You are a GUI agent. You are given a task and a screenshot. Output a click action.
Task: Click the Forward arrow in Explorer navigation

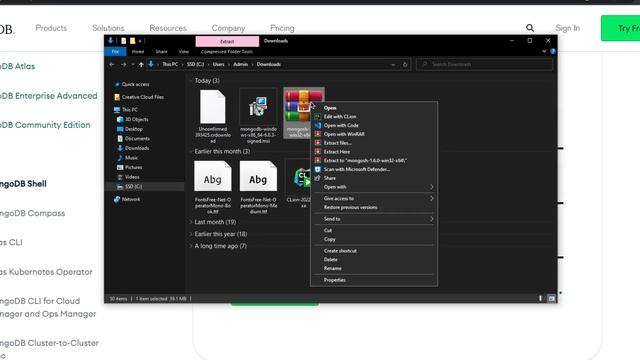point(123,64)
